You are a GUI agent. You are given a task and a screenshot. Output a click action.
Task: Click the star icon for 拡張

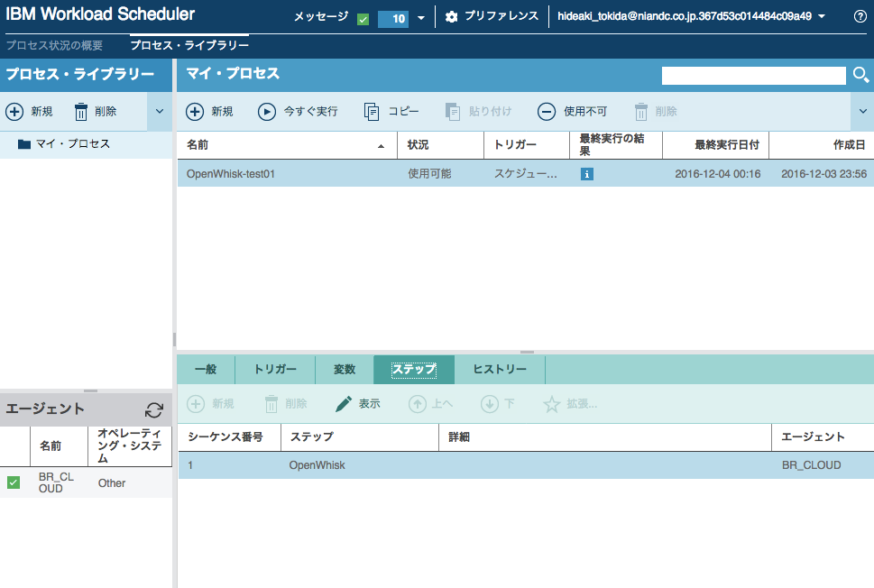(x=552, y=403)
